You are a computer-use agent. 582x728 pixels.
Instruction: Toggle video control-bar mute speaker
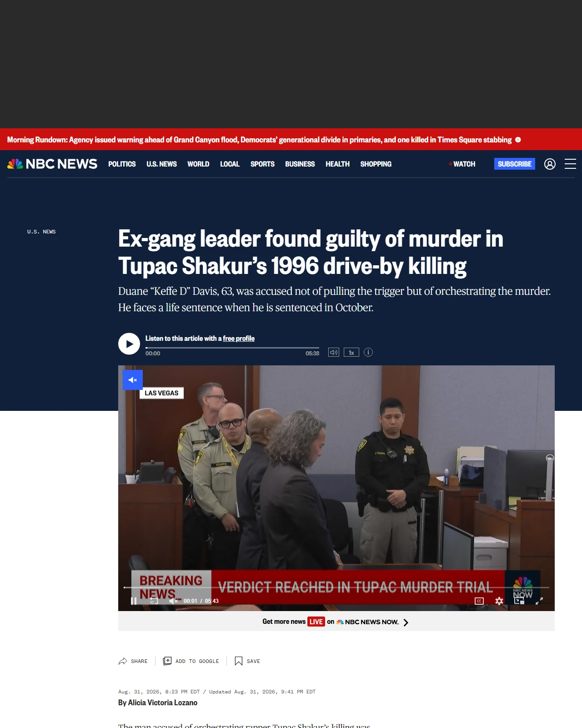[173, 601]
